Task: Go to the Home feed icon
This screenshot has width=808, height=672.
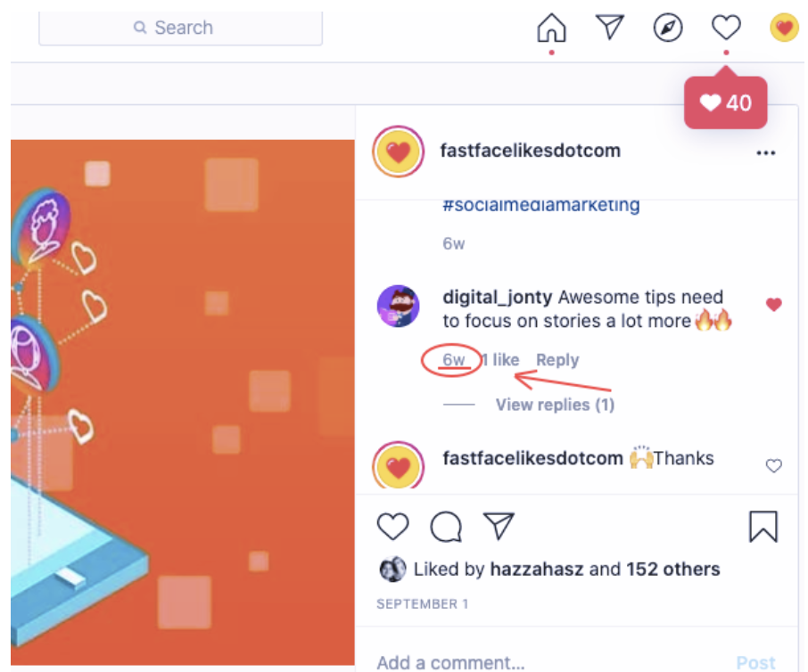Action: pyautogui.click(x=551, y=28)
